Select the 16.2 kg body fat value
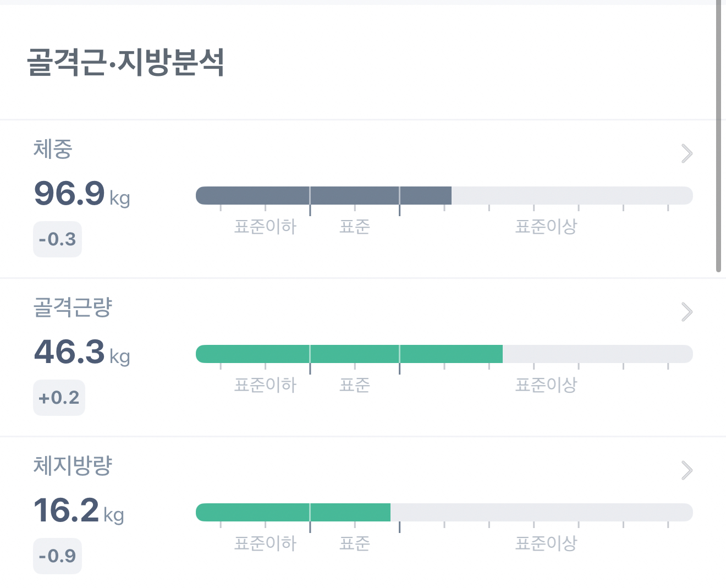 tap(78, 511)
